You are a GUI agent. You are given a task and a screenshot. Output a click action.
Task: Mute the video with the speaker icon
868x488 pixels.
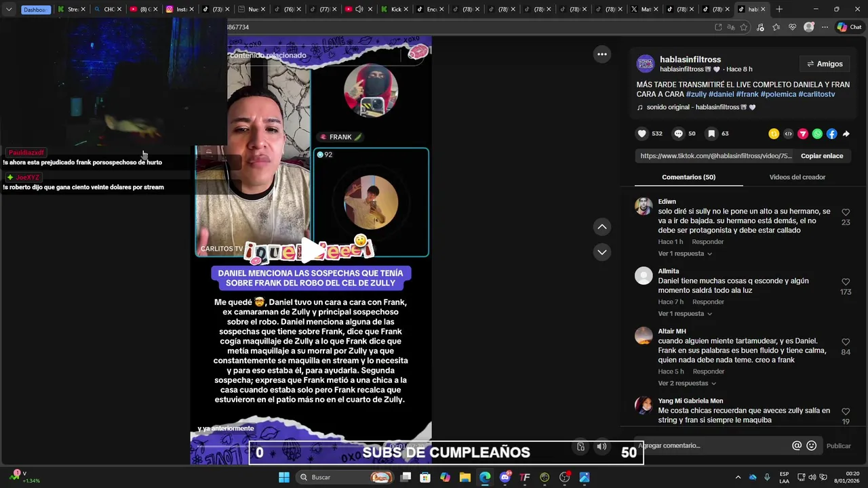601,446
